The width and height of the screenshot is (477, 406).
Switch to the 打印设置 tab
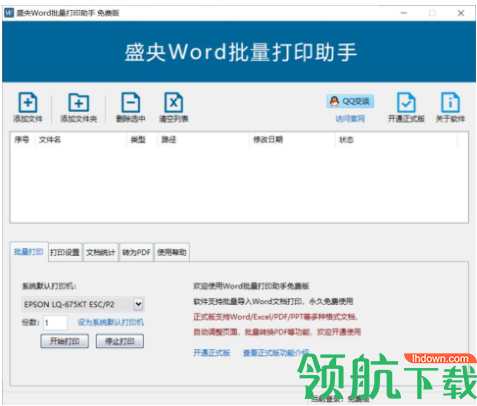coord(65,252)
